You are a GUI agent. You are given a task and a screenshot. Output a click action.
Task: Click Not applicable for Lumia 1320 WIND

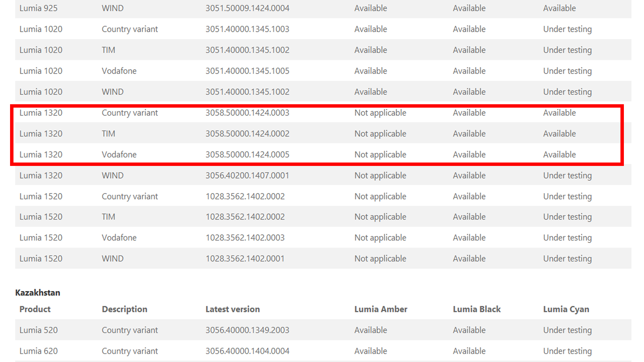tap(380, 175)
